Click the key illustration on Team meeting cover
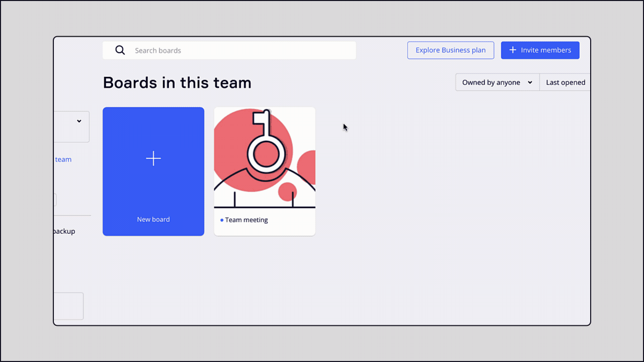 click(264, 151)
